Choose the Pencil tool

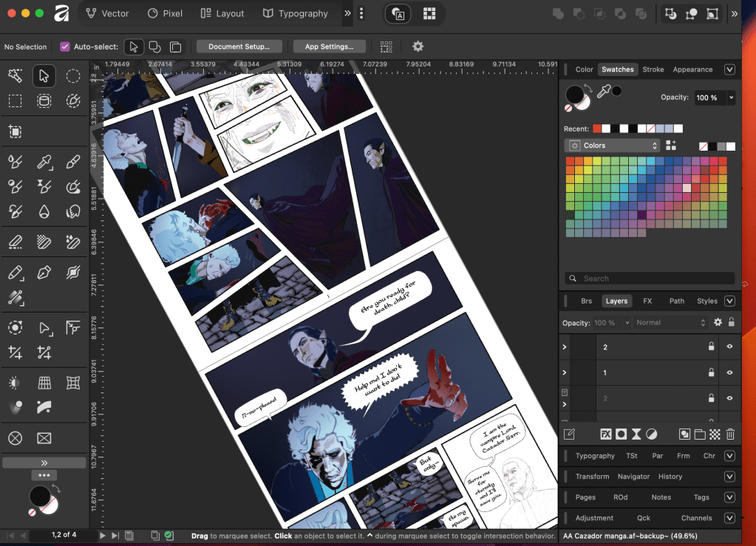[15, 273]
